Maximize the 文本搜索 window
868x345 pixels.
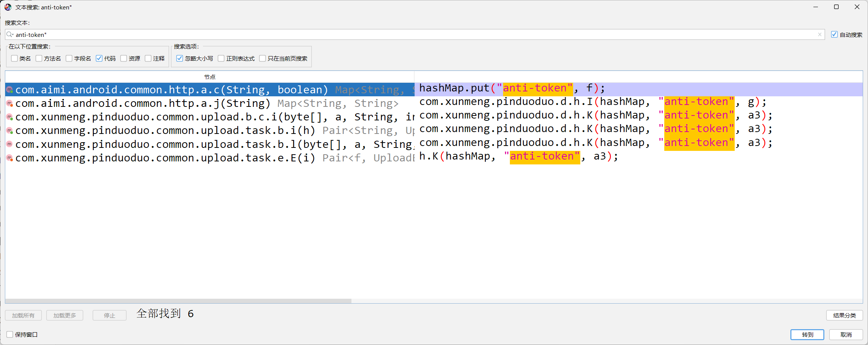click(x=836, y=7)
